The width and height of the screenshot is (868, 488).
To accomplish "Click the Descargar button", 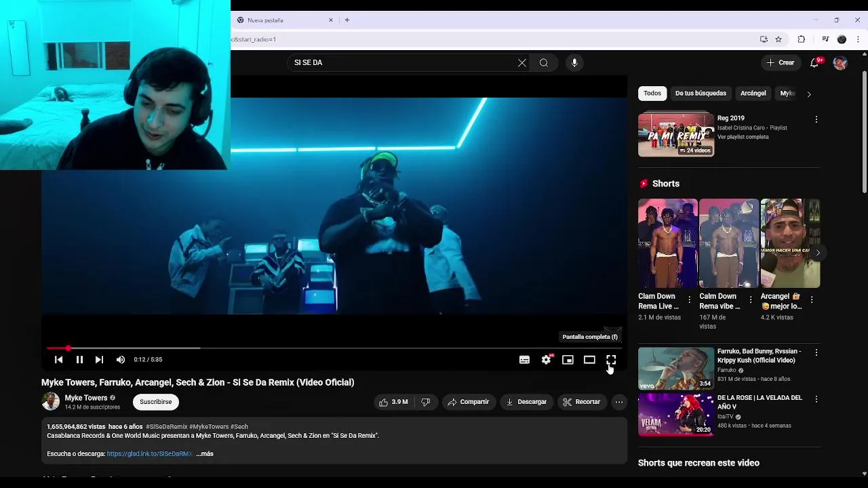I will point(526,402).
